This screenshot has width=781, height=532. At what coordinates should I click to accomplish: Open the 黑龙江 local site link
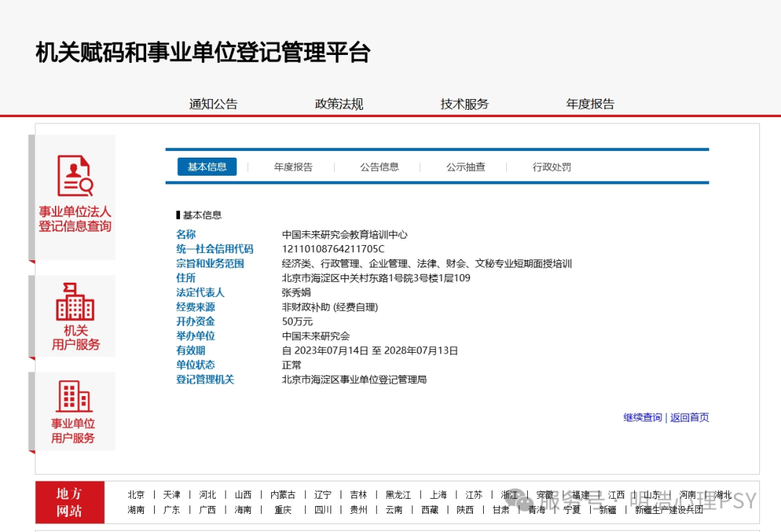[398, 494]
